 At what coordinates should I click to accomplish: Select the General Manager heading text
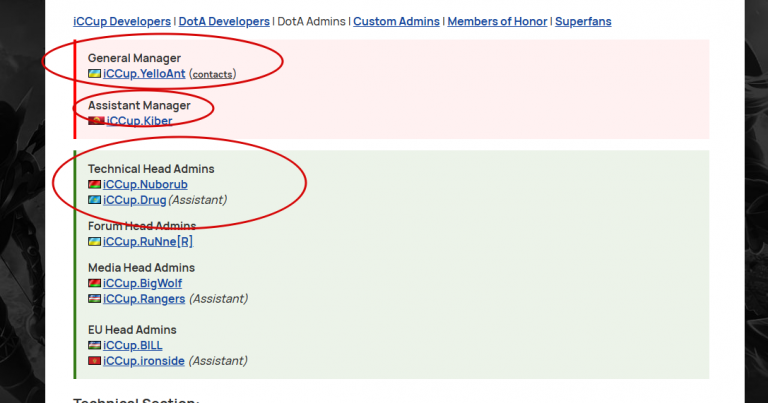click(134, 58)
